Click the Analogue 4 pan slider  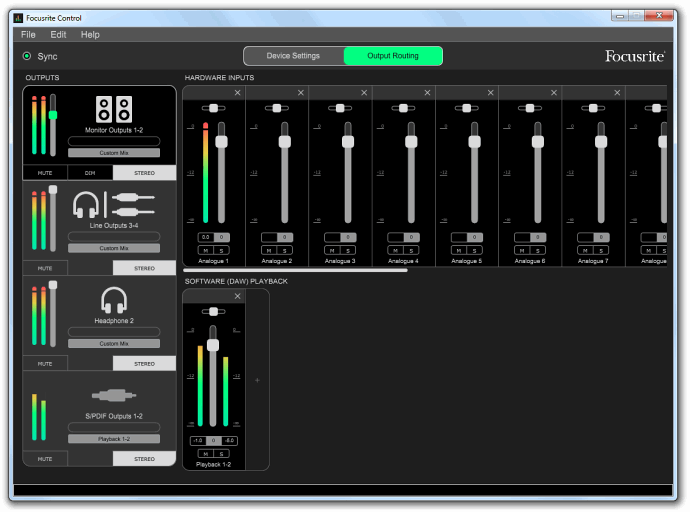tap(403, 108)
